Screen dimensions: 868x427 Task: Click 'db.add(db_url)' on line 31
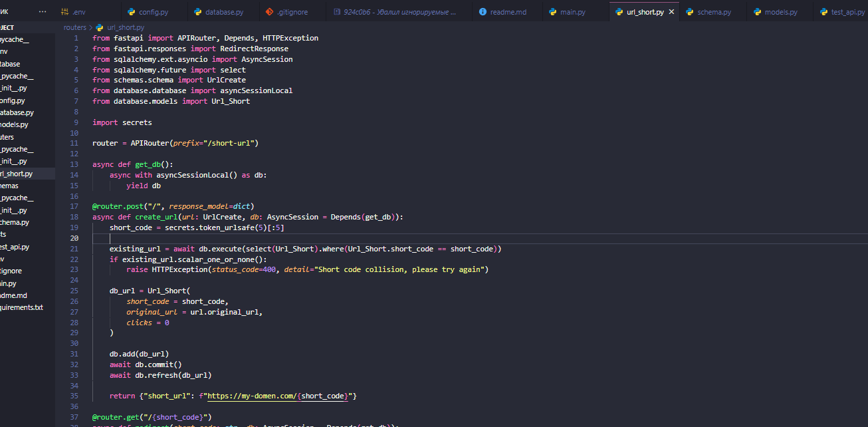tap(140, 354)
